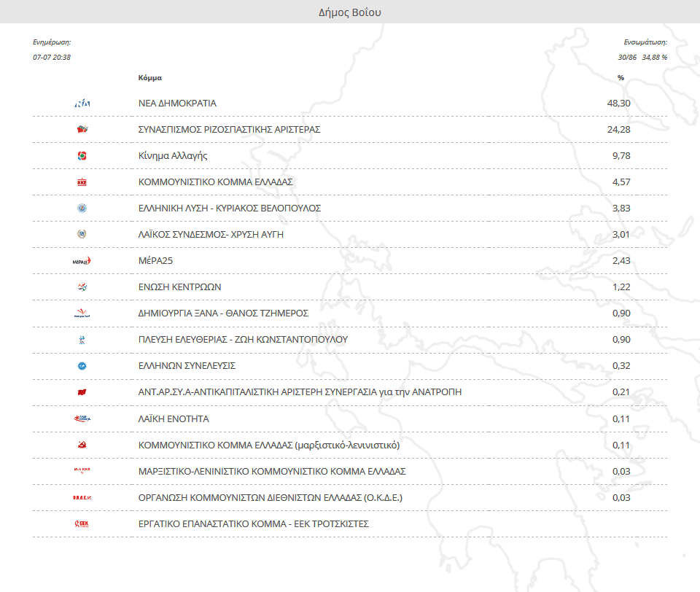This screenshot has width=700, height=592.
Task: Select ΜΑΡΞΙΣΤΙΚΟ-ΛΕΝΙΝΙΣΤΙΚΟ ΚΟΜΜΟΥΝΙΣΤΙΚΟ ΚΟΜΜΑ ΕΛΛΑΔΑΣ name
Action: pyautogui.click(x=272, y=472)
